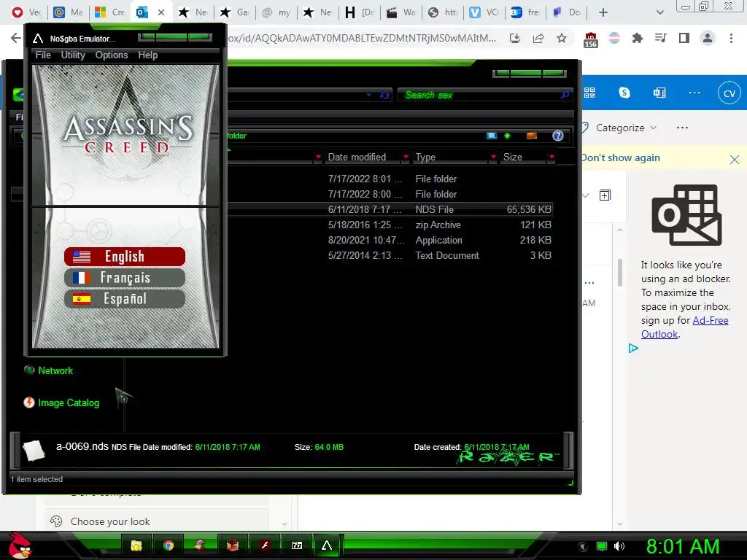This screenshot has width=747, height=560.
Task: Click the striped round extension icon
Action: tap(614, 38)
